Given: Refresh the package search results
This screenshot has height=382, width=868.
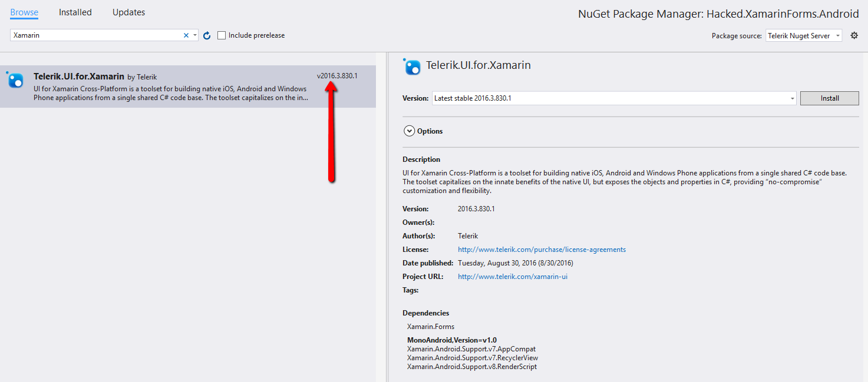Looking at the screenshot, I should (x=207, y=36).
